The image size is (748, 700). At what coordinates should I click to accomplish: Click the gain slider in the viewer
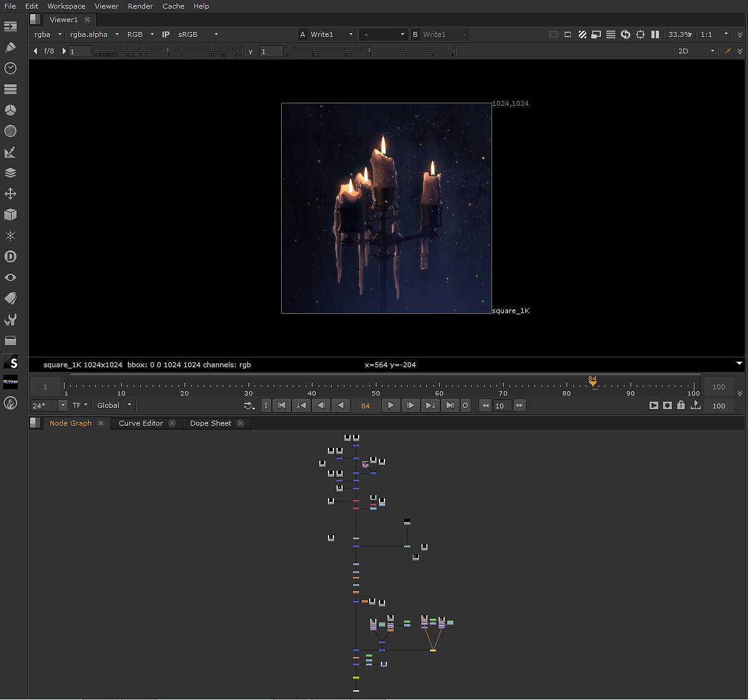(x=168, y=52)
